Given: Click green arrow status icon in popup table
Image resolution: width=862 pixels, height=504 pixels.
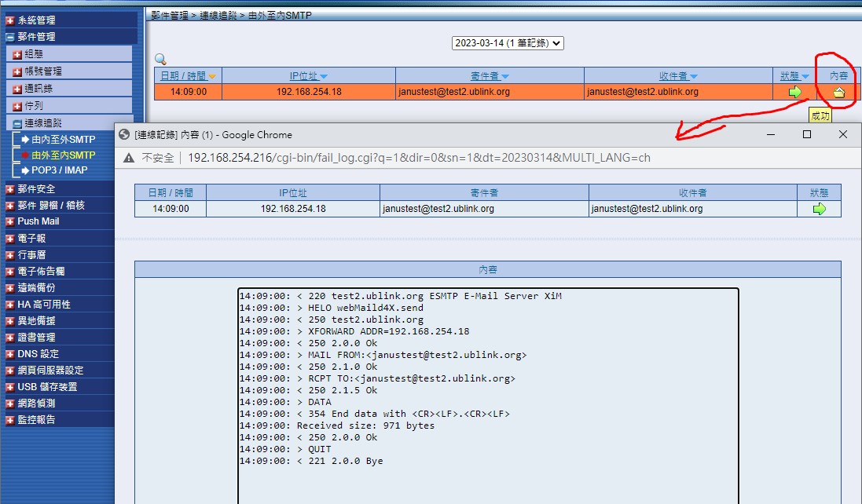Looking at the screenshot, I should 820,209.
